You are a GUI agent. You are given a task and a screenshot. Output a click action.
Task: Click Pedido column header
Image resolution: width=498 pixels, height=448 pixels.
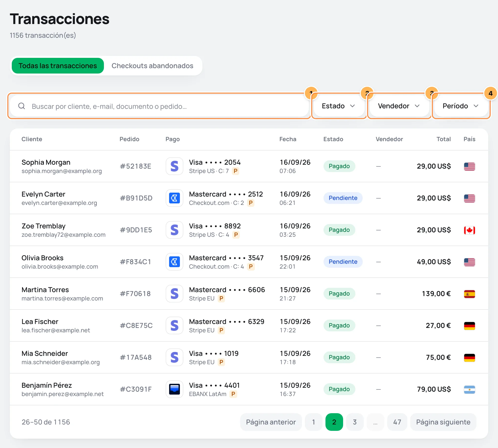click(129, 139)
